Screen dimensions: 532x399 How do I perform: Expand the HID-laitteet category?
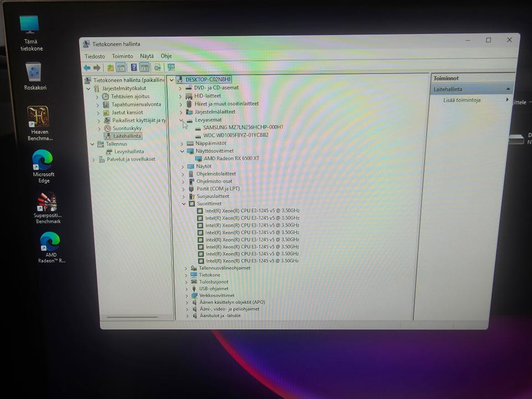click(x=181, y=96)
